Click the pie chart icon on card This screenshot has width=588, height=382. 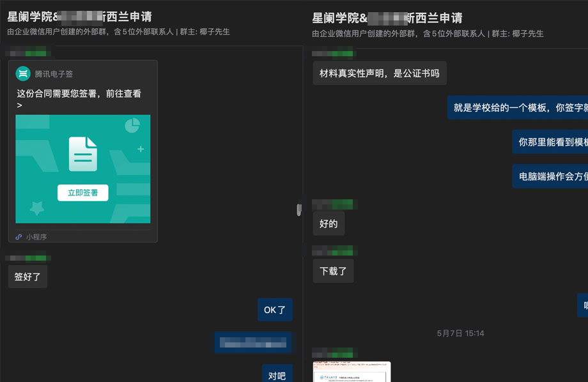(132, 125)
